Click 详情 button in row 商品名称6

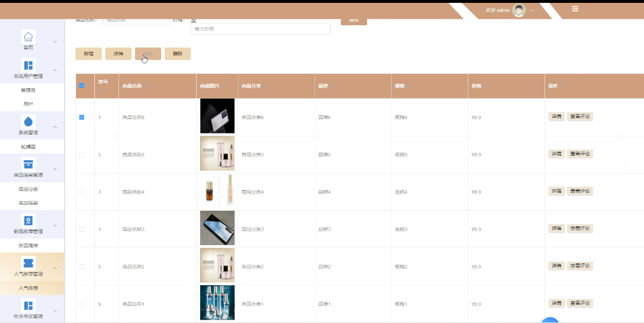(556, 116)
